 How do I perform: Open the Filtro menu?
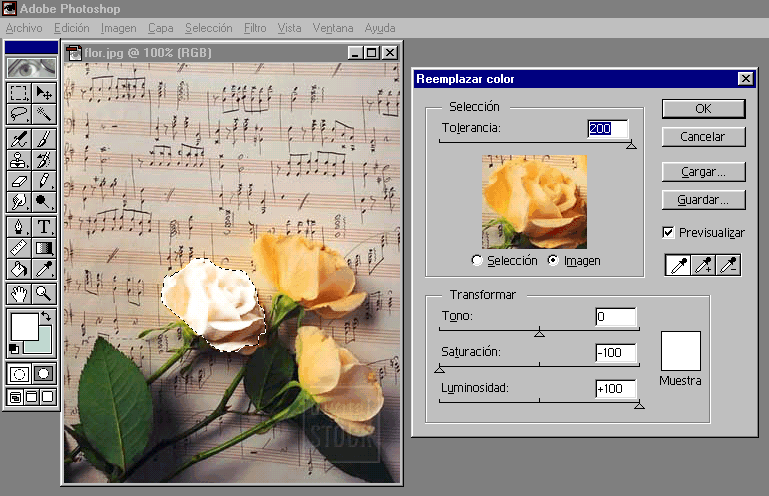tap(254, 28)
